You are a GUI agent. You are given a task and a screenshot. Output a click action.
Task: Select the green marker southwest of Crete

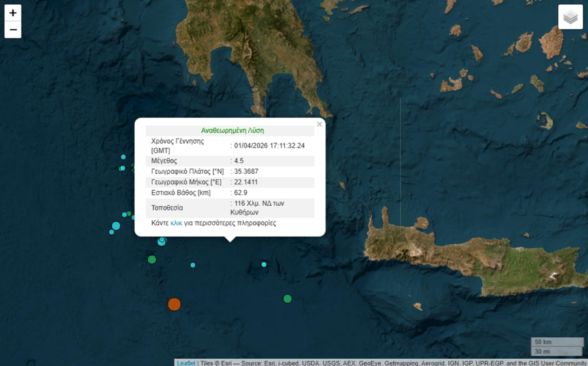(x=287, y=299)
